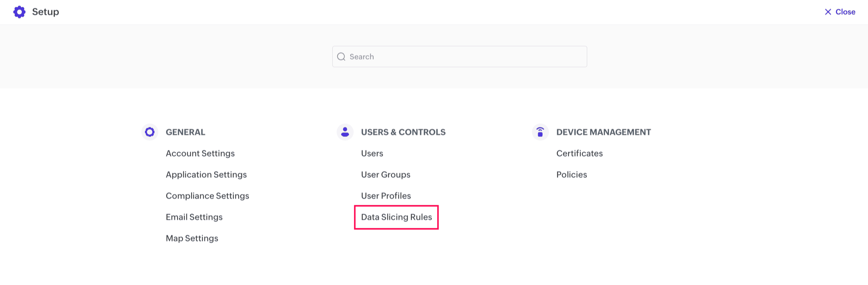The width and height of the screenshot is (868, 285).
Task: Open the Users page
Action: 372,153
